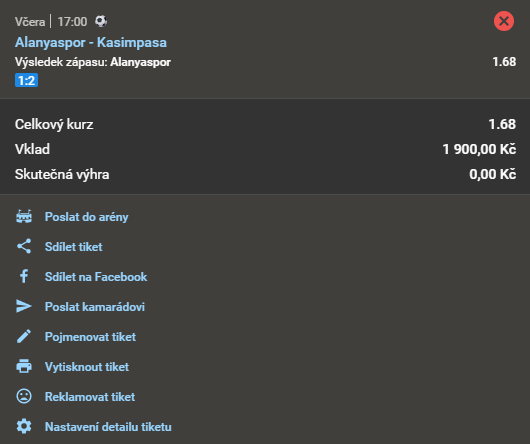Select Pojmenovat tiket
This screenshot has width=530, height=444.
(90, 337)
